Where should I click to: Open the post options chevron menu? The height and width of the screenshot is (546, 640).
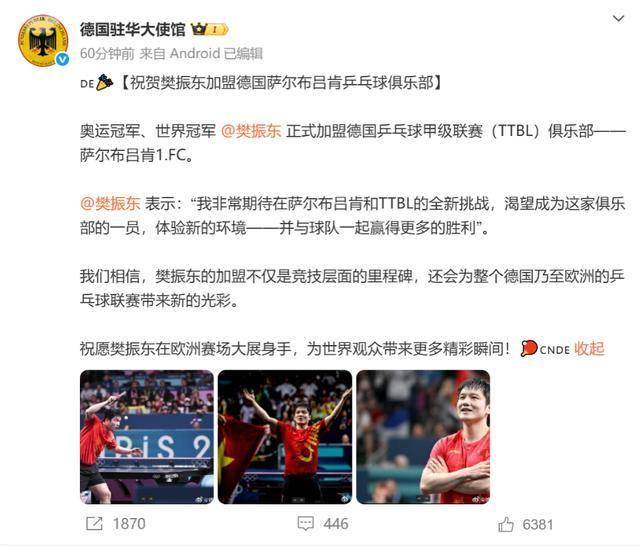(x=618, y=19)
